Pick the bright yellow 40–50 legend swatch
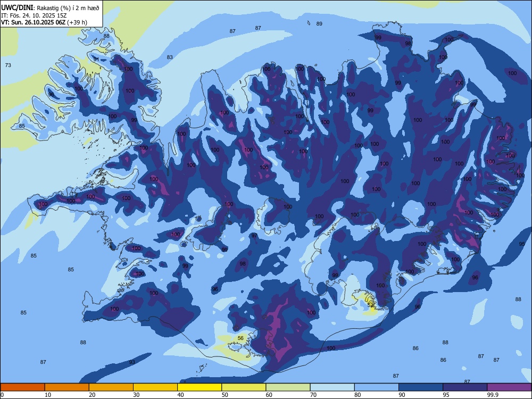Image resolution: width=532 pixels, height=399 pixels. 199,387
